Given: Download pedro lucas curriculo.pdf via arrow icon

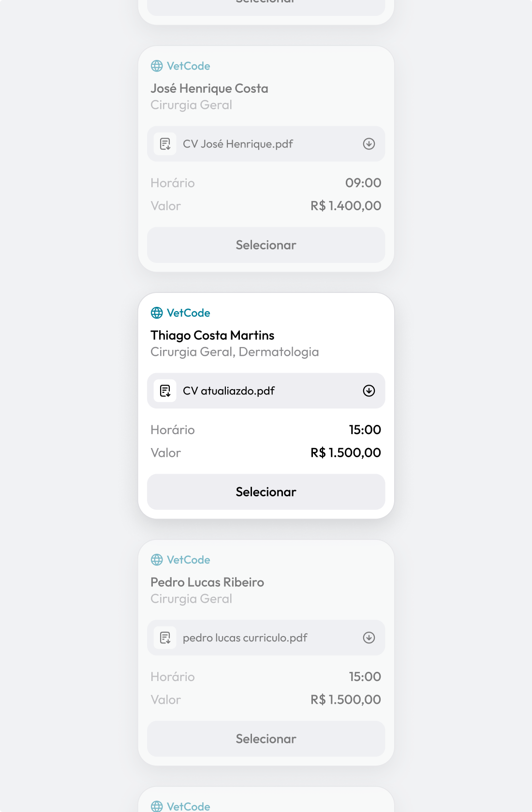Looking at the screenshot, I should pyautogui.click(x=369, y=638).
